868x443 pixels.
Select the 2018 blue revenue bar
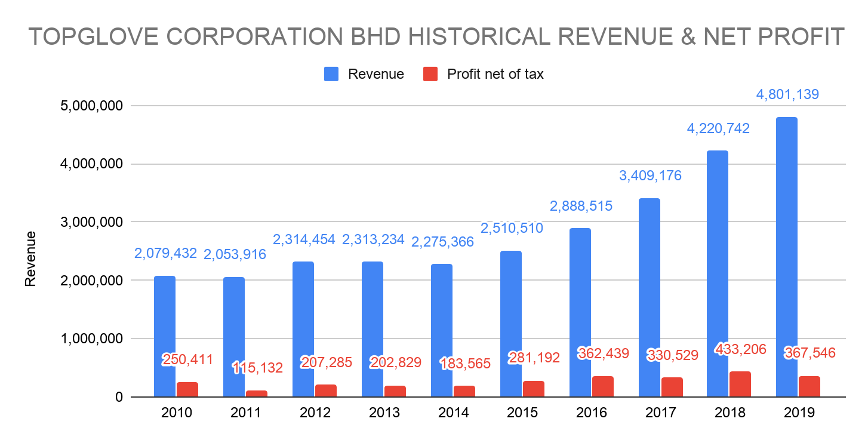point(718,274)
